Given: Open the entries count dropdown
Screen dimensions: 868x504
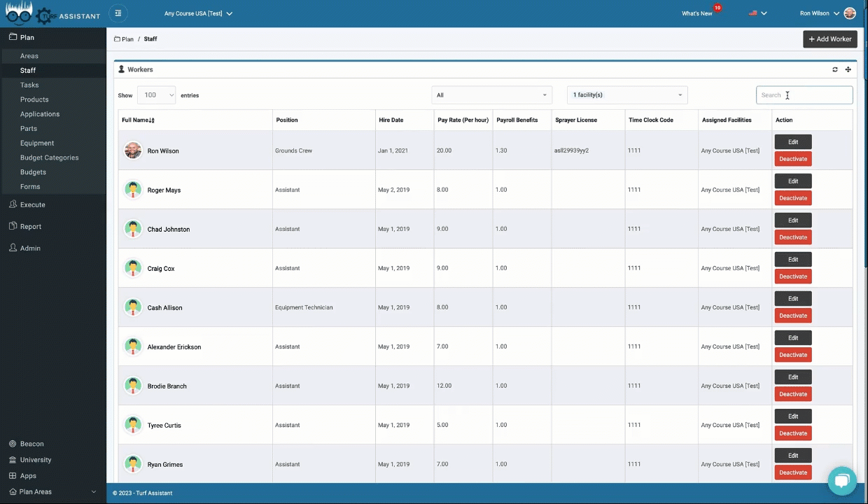Looking at the screenshot, I should pos(156,95).
